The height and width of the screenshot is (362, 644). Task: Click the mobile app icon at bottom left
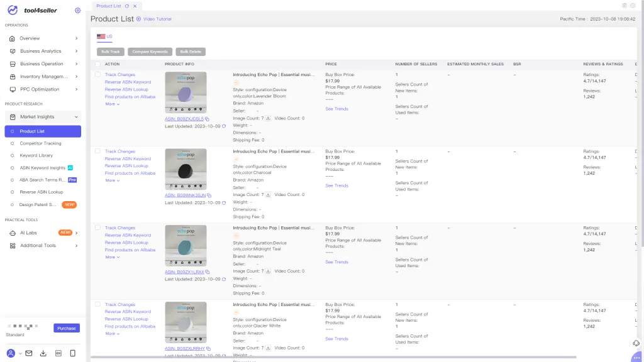(71, 353)
